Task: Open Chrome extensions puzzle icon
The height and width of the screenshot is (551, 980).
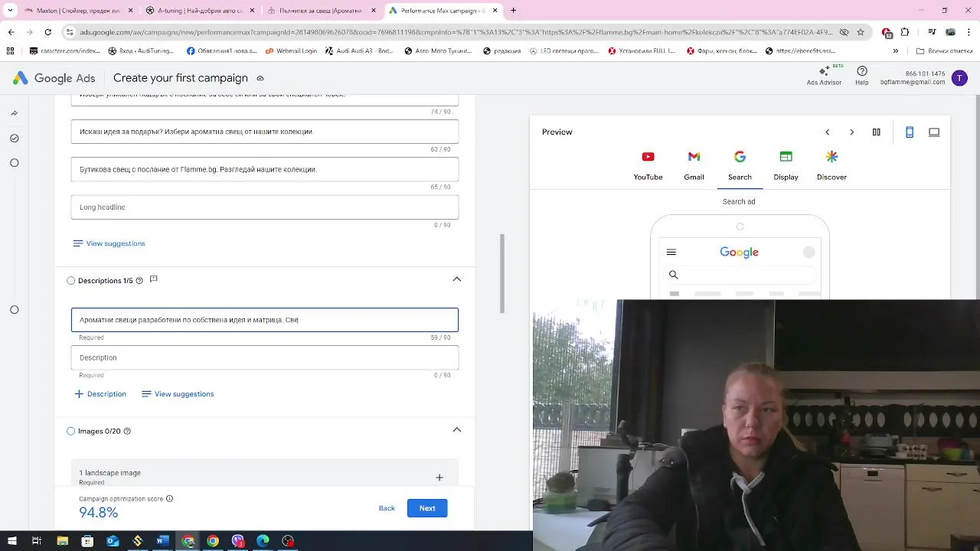Action: coord(905,32)
